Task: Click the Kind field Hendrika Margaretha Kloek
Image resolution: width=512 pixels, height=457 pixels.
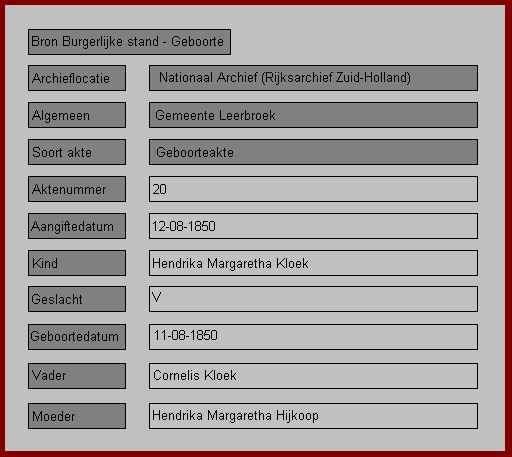Action: (313, 263)
